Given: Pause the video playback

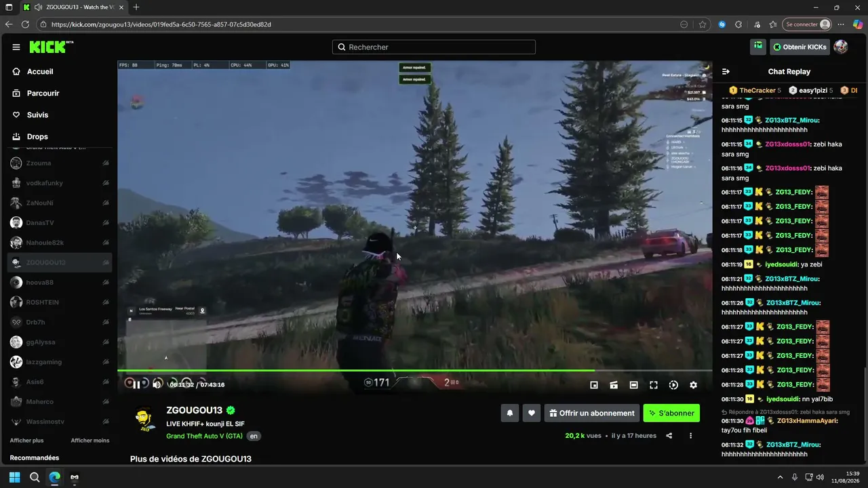Looking at the screenshot, I should coord(136,385).
